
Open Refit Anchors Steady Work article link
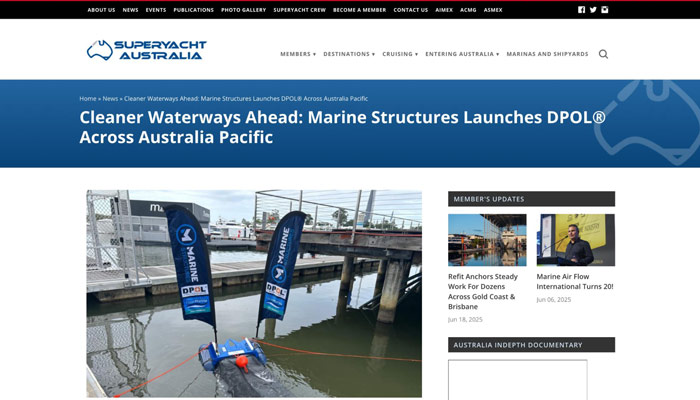point(483,292)
